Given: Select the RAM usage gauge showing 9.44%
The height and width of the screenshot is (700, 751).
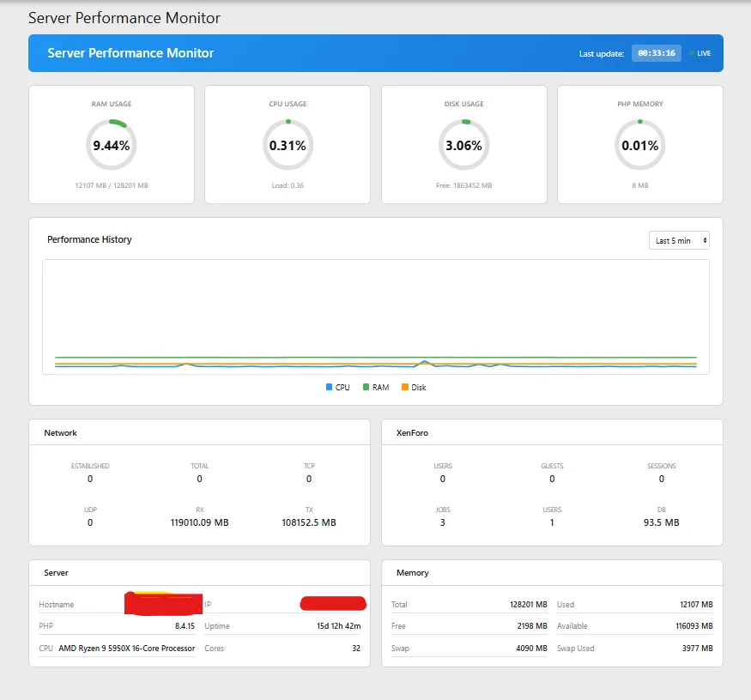Looking at the screenshot, I should click(111, 145).
